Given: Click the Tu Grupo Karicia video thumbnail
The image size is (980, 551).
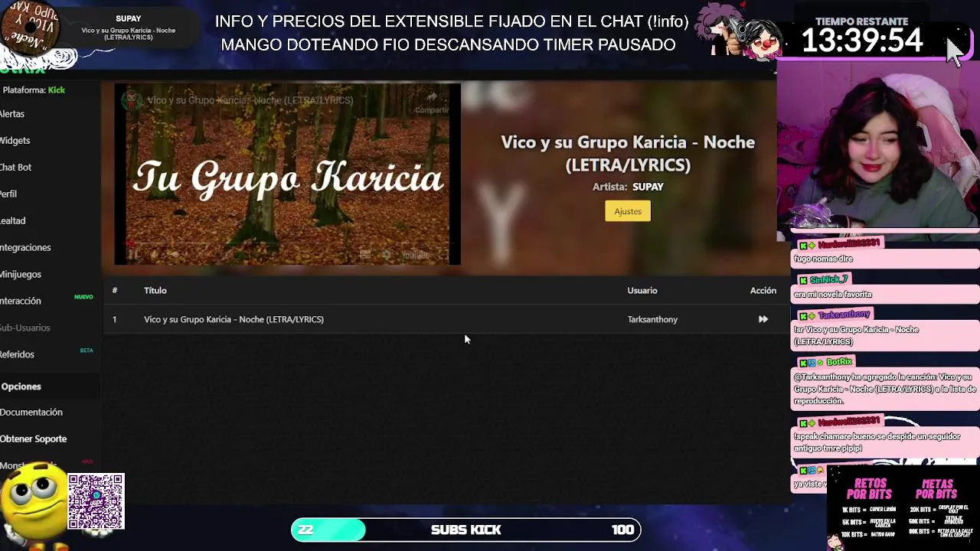Looking at the screenshot, I should tap(287, 174).
